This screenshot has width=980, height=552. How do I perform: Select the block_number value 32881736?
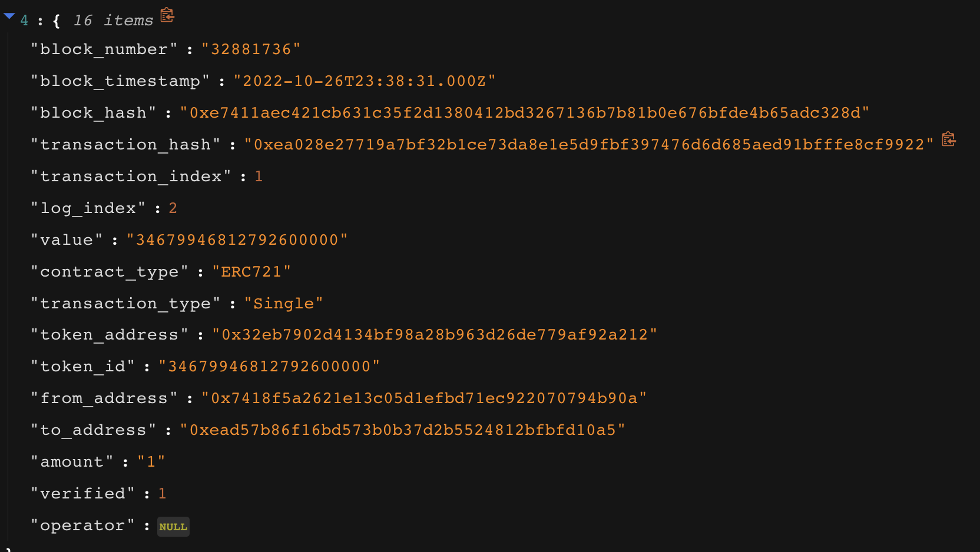point(251,49)
